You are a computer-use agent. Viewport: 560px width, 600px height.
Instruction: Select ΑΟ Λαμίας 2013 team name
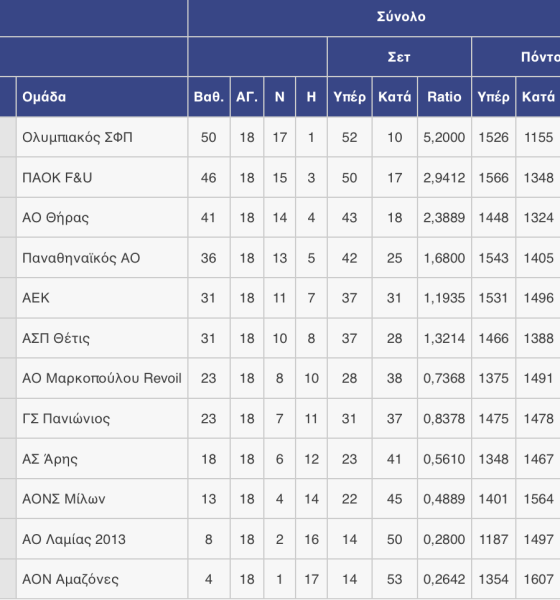tap(74, 540)
